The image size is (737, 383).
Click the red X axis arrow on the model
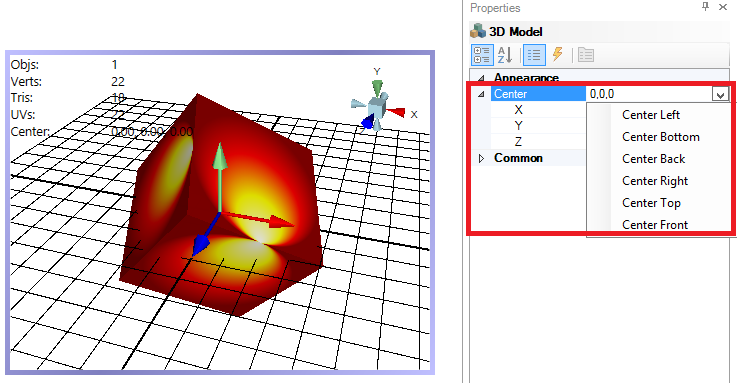point(258,220)
